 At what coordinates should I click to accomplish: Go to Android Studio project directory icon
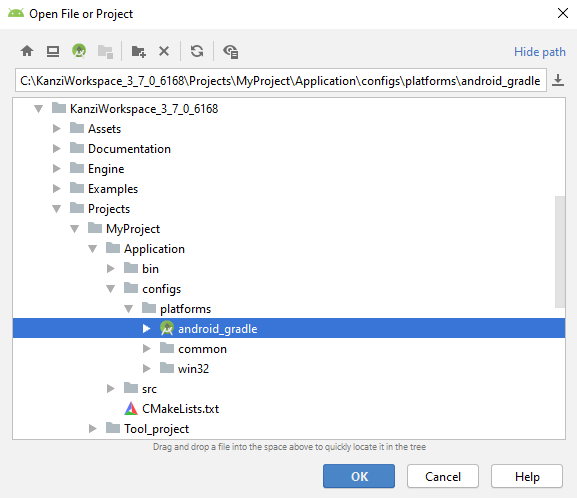click(79, 51)
